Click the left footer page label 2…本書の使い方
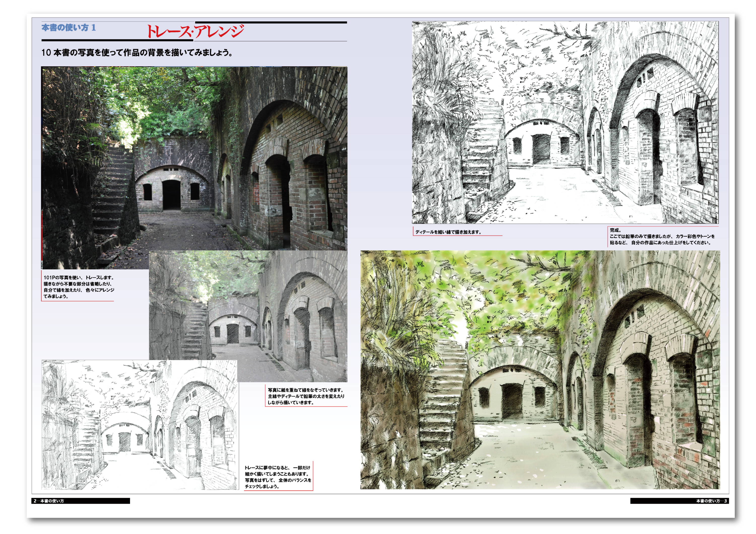756x534 pixels. (x=49, y=501)
